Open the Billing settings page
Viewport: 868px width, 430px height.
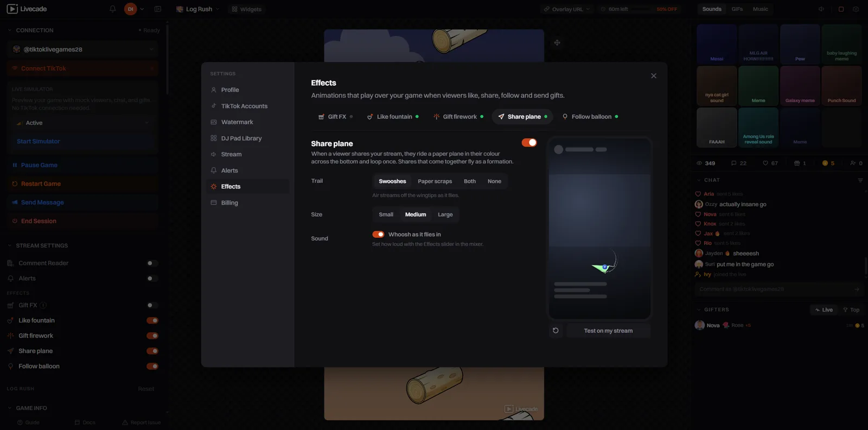[248, 203]
